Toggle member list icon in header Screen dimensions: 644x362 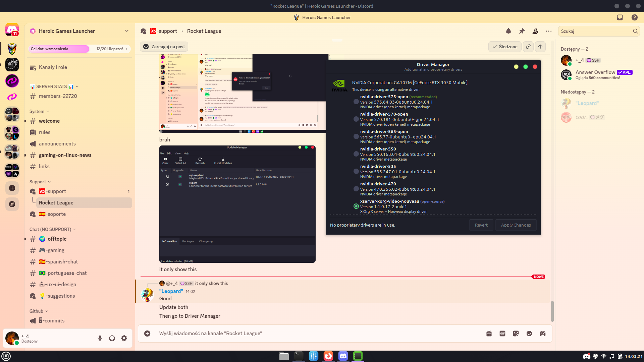[x=535, y=31]
